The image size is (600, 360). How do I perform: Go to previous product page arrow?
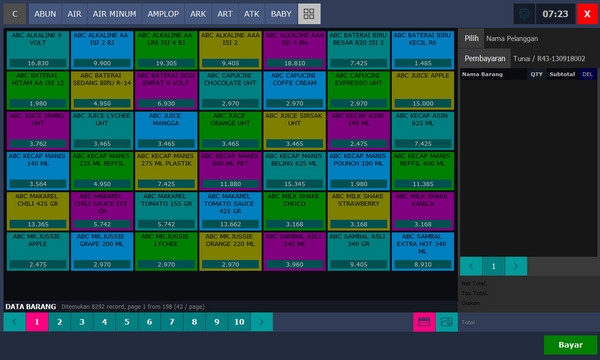coord(15,322)
